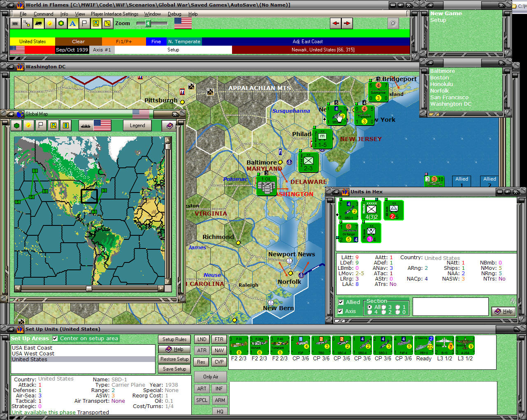Select the 2-3 infantry unit on the map
Image resolution: width=527 pixels, height=420 pixels.
[308, 162]
